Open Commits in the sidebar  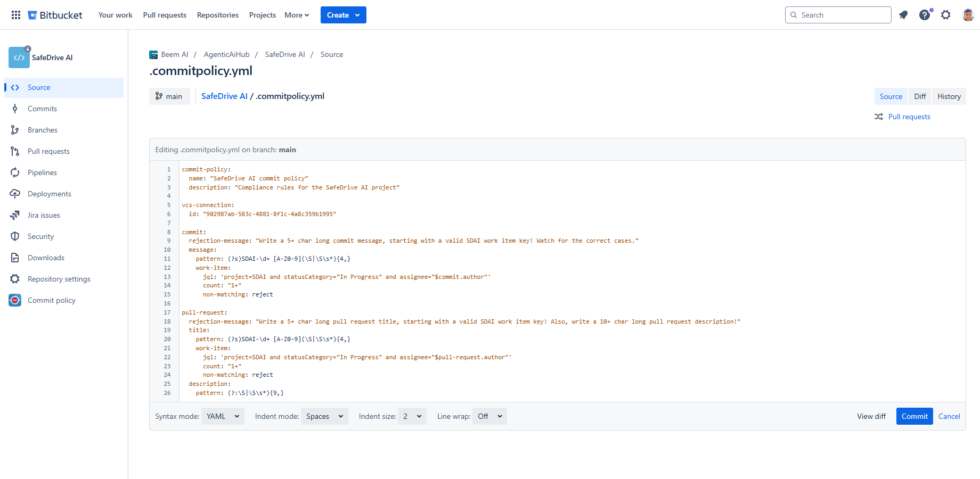[x=64, y=109]
